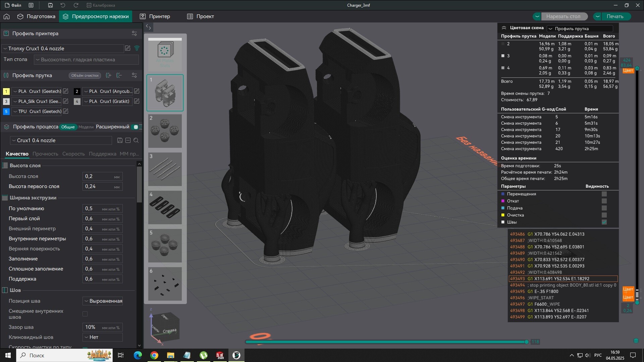Open Позиция шва dropdown
Image resolution: width=644 pixels, height=362 pixels.
coord(103,301)
